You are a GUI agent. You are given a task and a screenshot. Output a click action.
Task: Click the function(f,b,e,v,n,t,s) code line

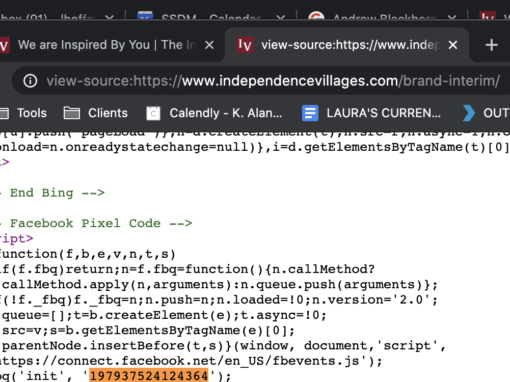click(x=87, y=254)
